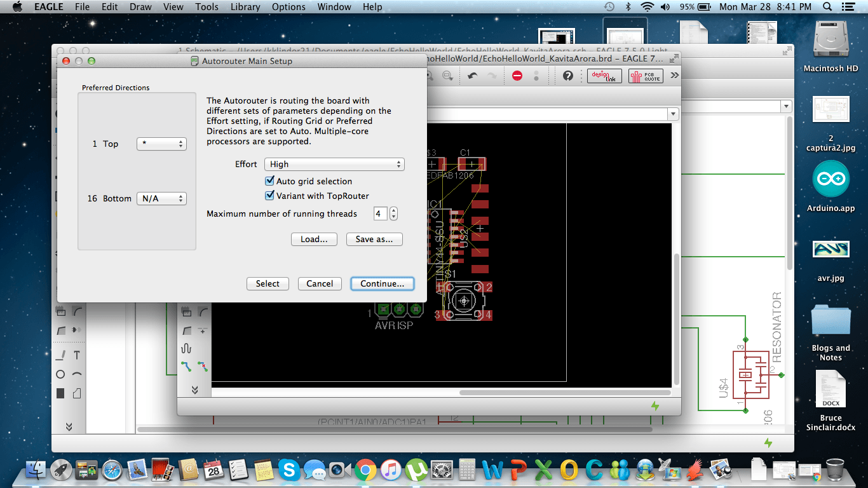Open the Tools menu
The image size is (868, 488).
click(207, 7)
